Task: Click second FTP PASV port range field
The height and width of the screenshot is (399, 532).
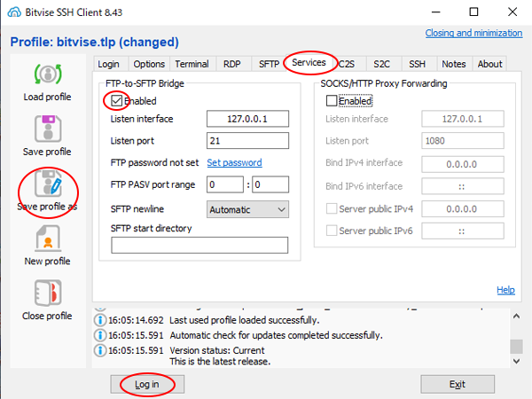Action: tap(270, 184)
